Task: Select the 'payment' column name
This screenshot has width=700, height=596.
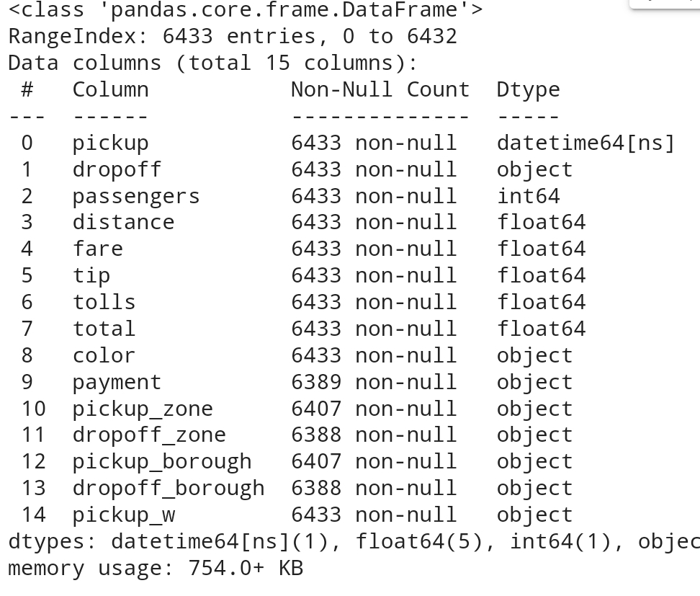Action: (117, 383)
